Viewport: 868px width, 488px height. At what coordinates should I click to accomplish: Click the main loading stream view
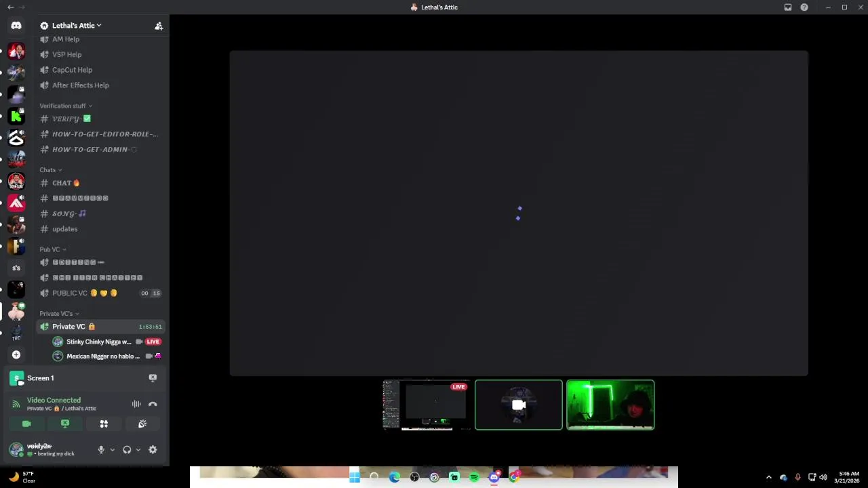click(519, 213)
